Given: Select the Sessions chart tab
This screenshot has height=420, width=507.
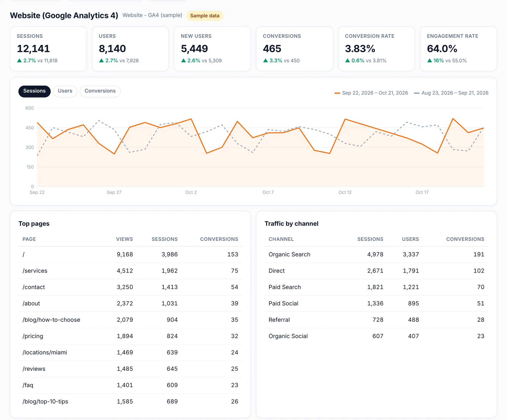Looking at the screenshot, I should [34, 91].
